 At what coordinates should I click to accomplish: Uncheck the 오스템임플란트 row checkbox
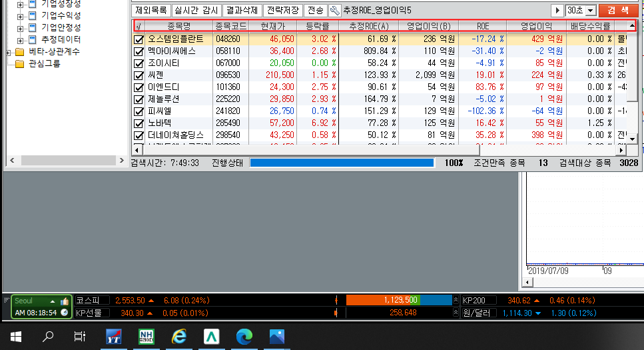click(x=139, y=39)
